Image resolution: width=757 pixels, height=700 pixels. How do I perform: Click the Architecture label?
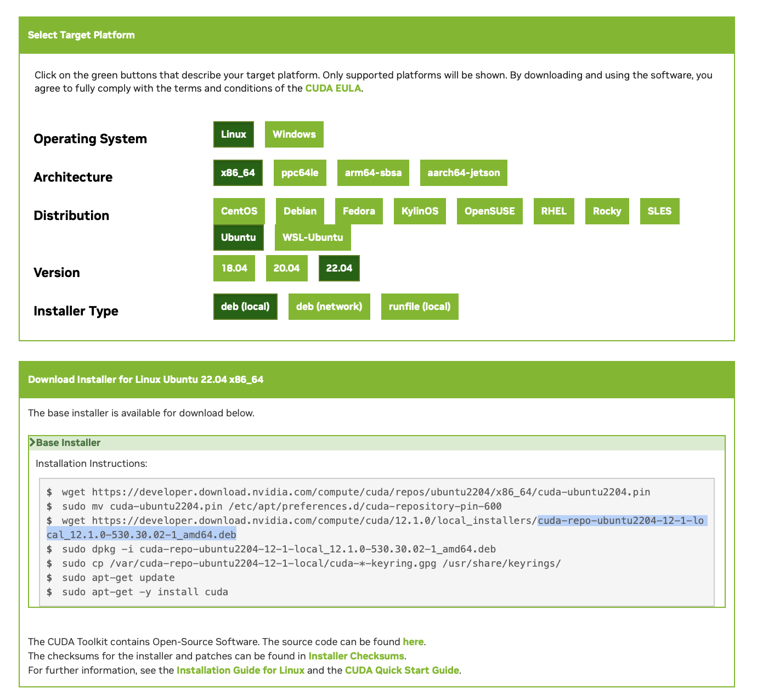pos(73,177)
